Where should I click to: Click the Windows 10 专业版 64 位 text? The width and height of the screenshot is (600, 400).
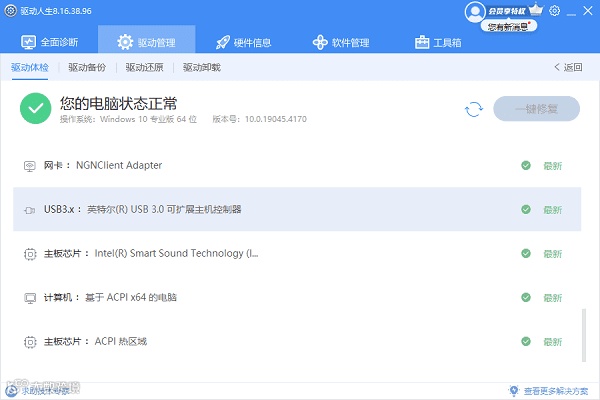148,119
